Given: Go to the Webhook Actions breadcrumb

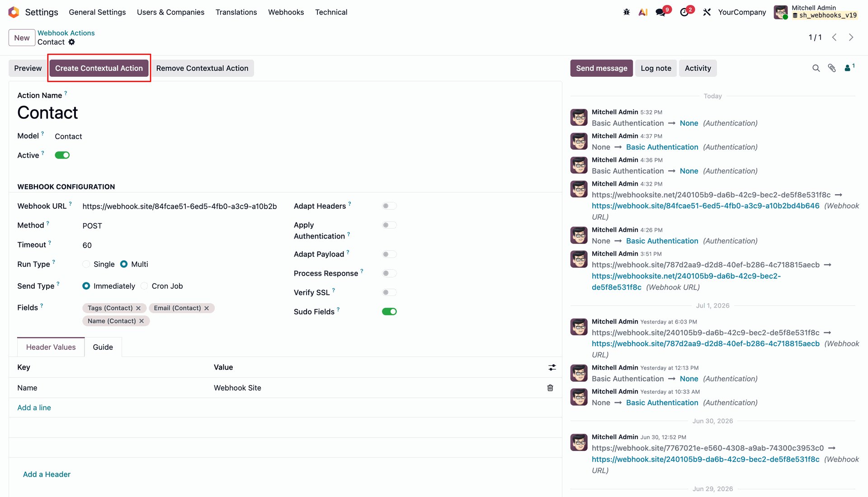Looking at the screenshot, I should tap(66, 33).
